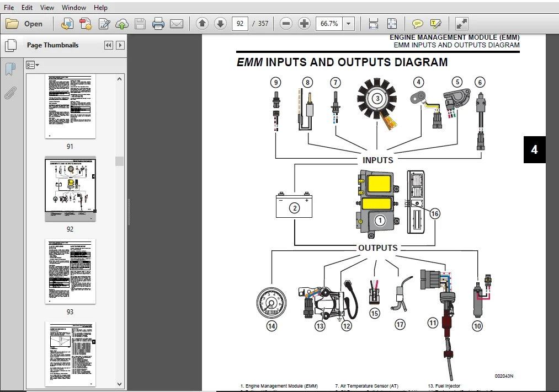The width and height of the screenshot is (559, 392).
Task: Go to previous page with up arrow
Action: (x=202, y=24)
